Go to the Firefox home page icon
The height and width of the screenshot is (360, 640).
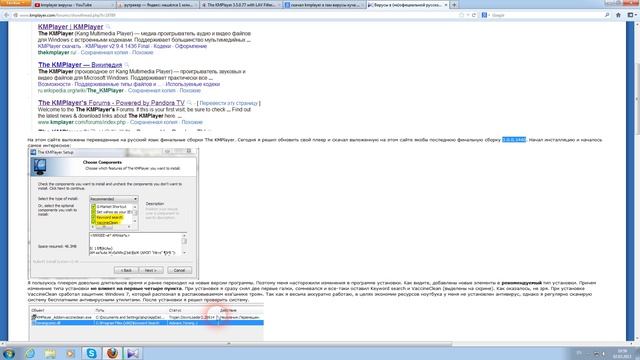point(618,15)
